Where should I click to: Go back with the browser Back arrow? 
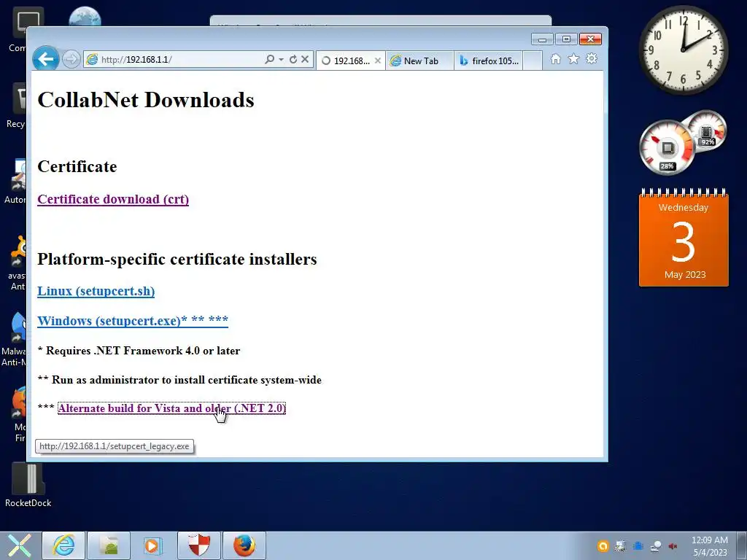46,59
